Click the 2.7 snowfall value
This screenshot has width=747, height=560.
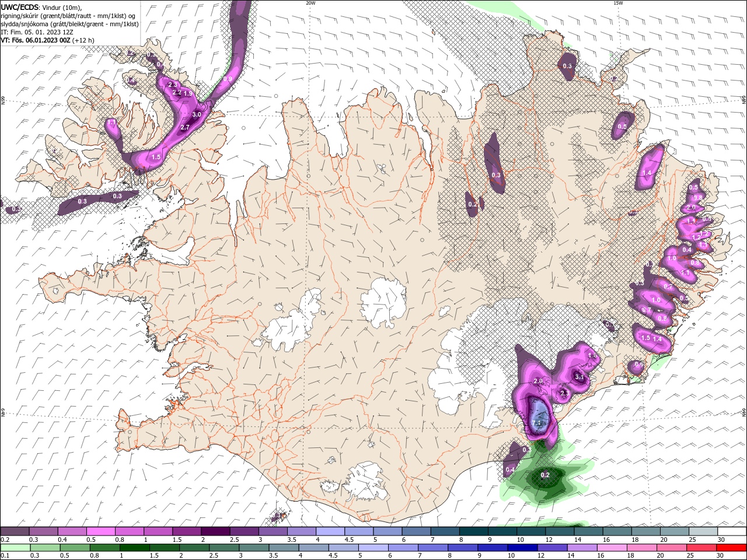(x=185, y=127)
